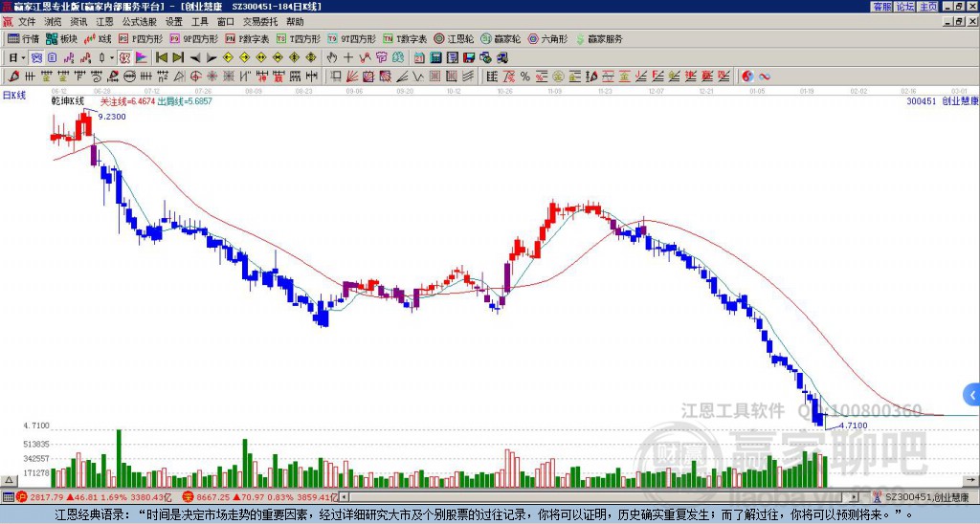
Task: Click the 出局线=5.6857 value text
Action: pos(185,100)
